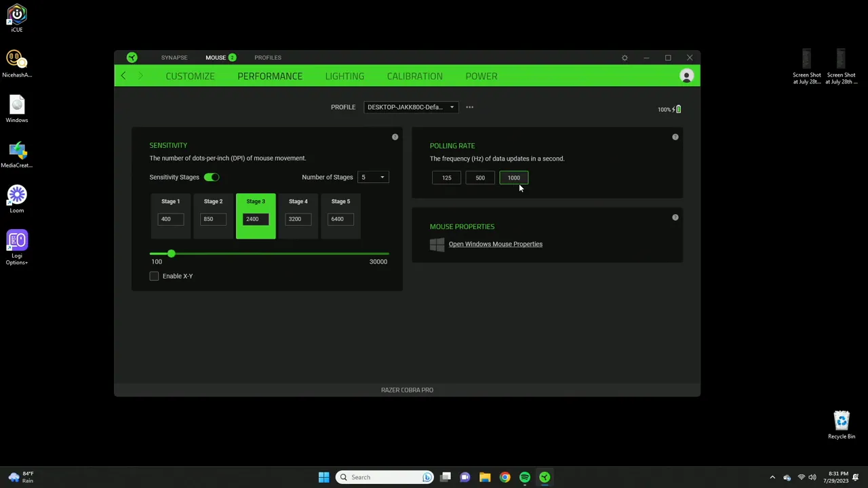Open Windows Mouse Properties
The height and width of the screenshot is (488, 868).
pyautogui.click(x=495, y=244)
